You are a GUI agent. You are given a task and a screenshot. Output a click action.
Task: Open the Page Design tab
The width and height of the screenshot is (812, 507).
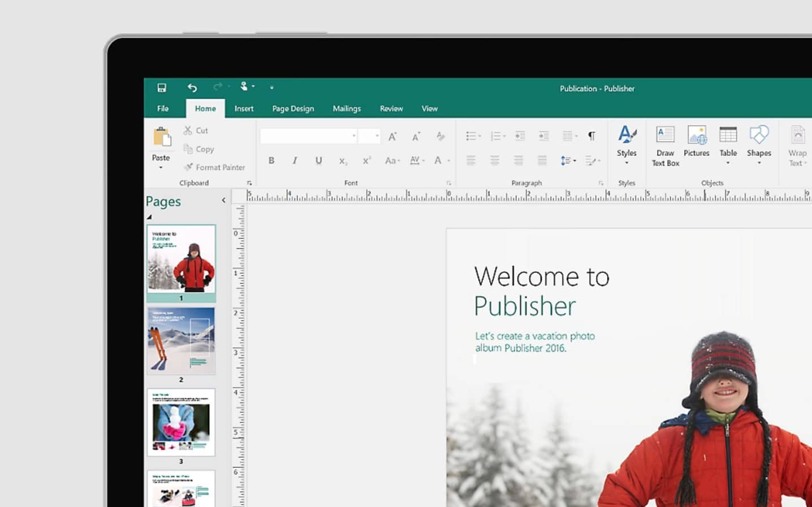[293, 109]
